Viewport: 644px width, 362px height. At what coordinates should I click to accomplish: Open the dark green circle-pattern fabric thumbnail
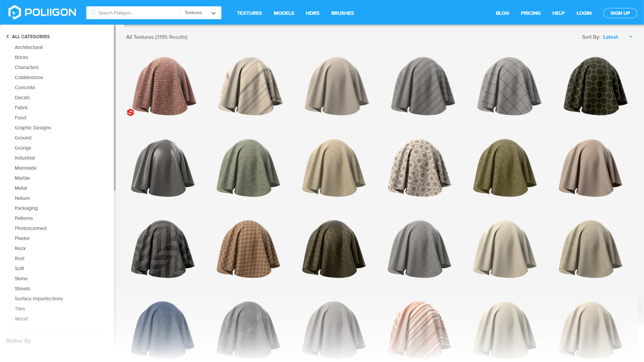(x=595, y=86)
